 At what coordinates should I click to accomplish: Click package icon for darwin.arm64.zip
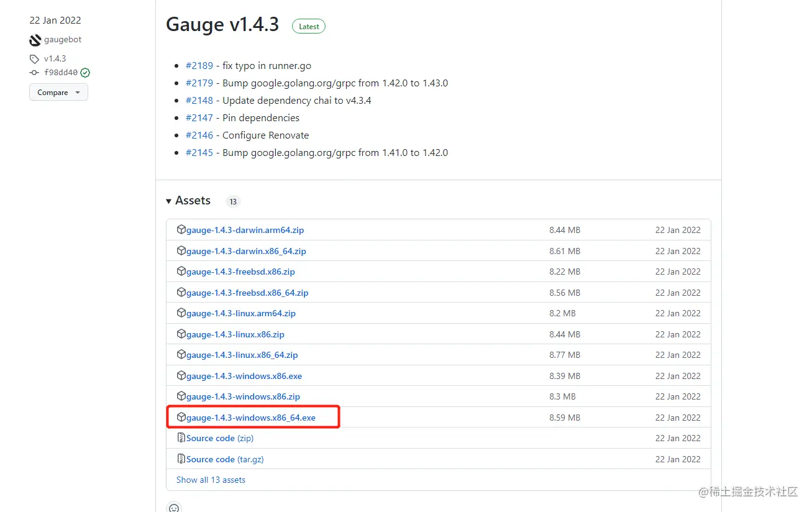pyautogui.click(x=181, y=229)
